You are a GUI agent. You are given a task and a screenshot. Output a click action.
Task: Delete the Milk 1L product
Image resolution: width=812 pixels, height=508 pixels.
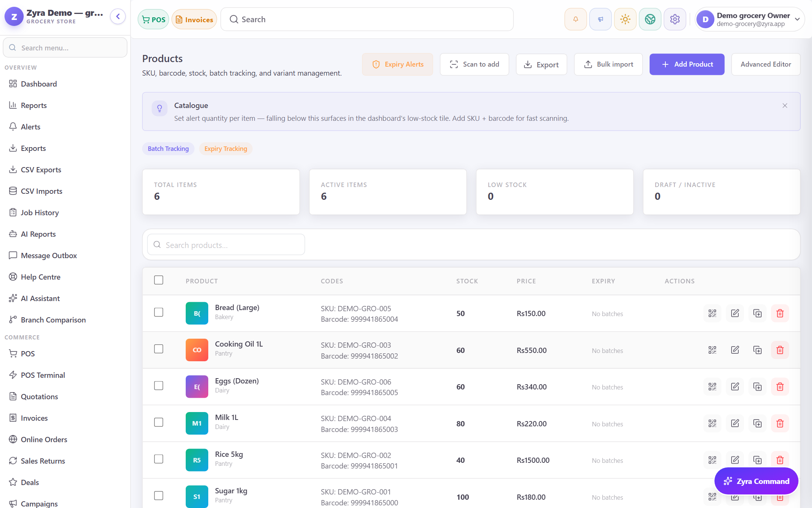click(780, 423)
